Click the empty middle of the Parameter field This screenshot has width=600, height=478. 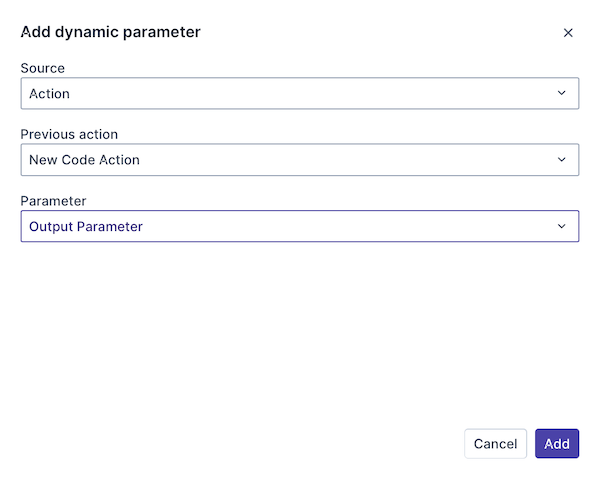[x=330, y=226]
